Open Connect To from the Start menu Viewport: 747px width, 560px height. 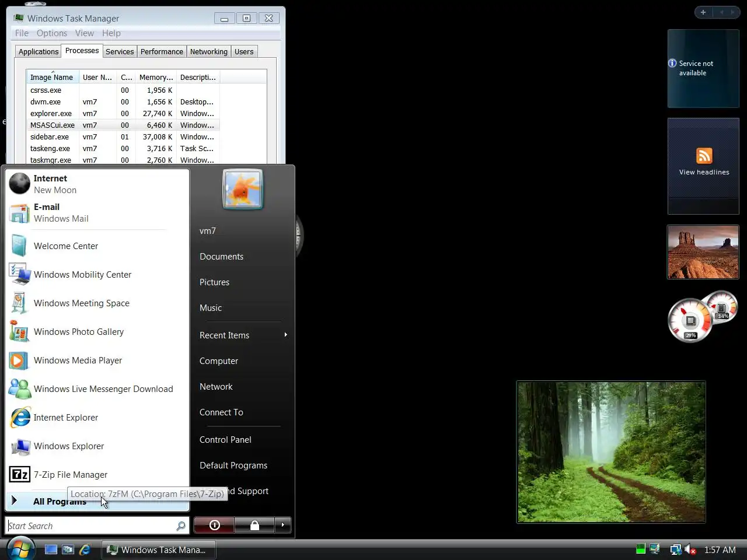pyautogui.click(x=221, y=412)
